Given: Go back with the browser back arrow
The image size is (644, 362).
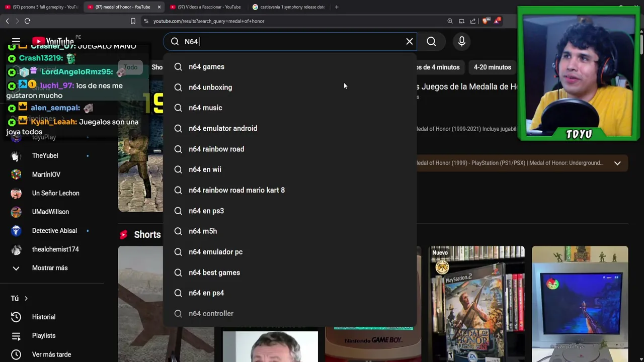Looking at the screenshot, I should [7, 21].
